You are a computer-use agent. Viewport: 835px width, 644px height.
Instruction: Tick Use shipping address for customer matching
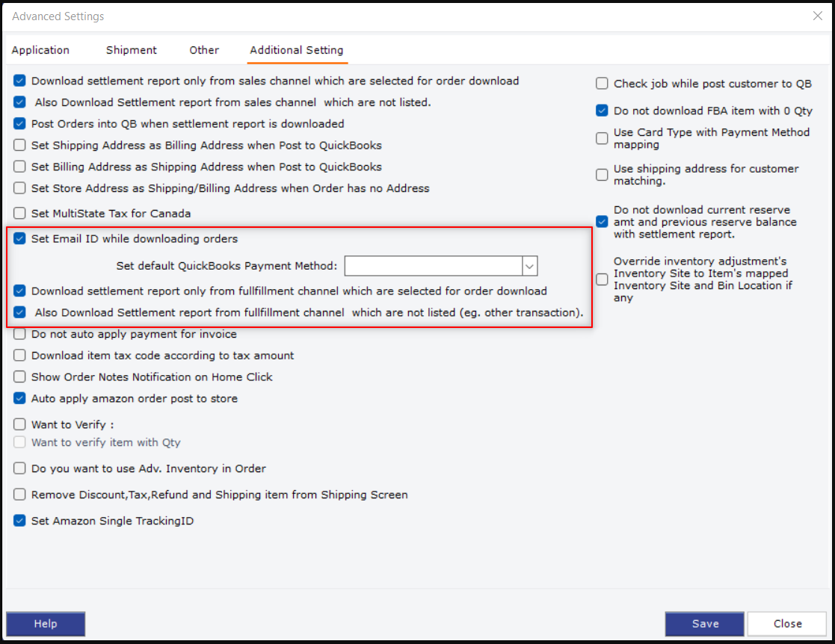[602, 175]
